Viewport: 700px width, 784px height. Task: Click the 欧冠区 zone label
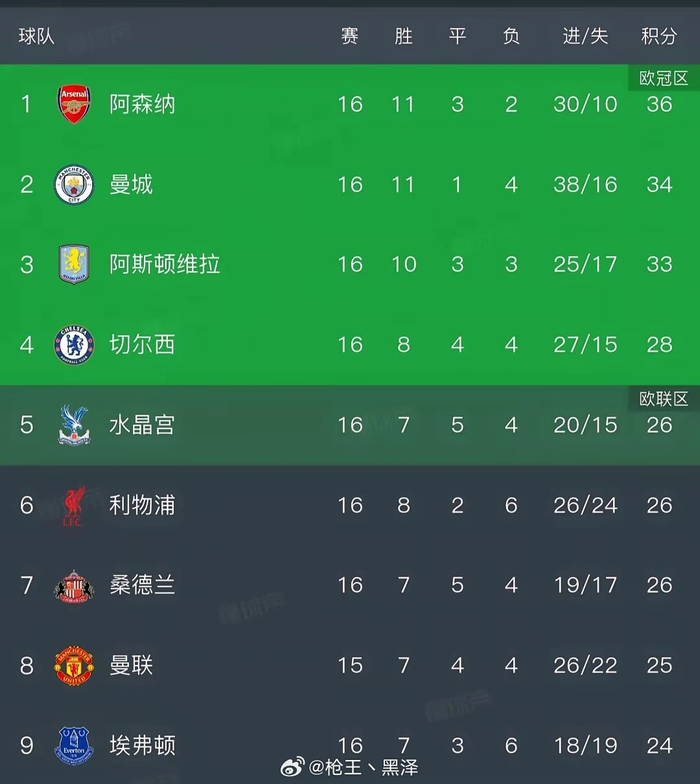(664, 78)
